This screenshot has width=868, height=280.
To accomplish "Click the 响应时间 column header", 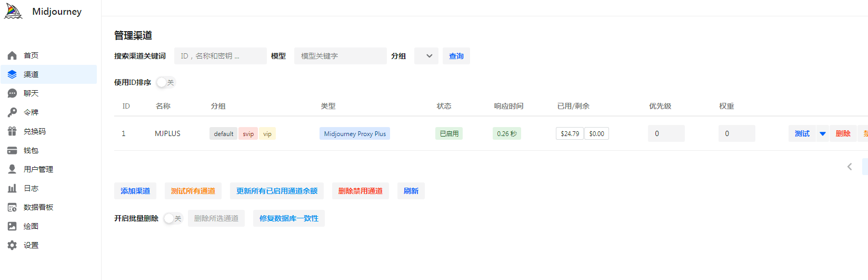I will coord(508,106).
